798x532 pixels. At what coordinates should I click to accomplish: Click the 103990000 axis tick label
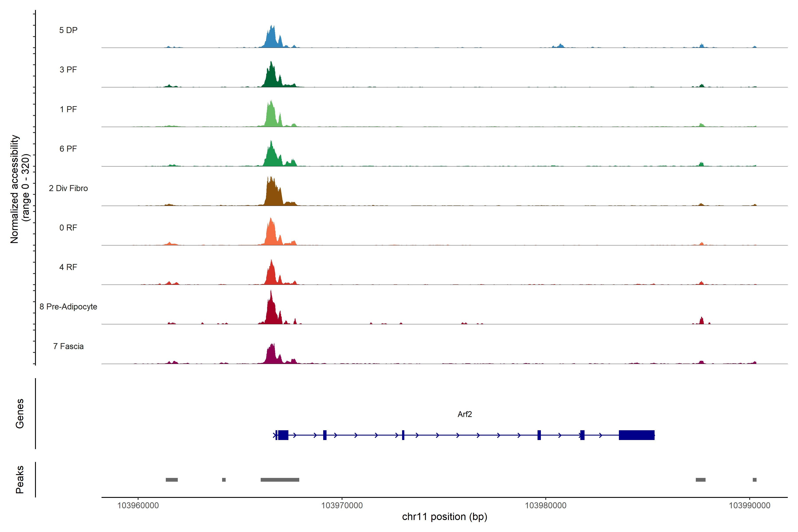click(749, 506)
